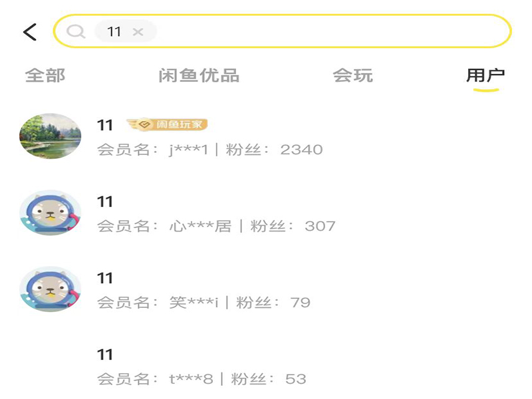Focus the empty search input area

point(326,31)
